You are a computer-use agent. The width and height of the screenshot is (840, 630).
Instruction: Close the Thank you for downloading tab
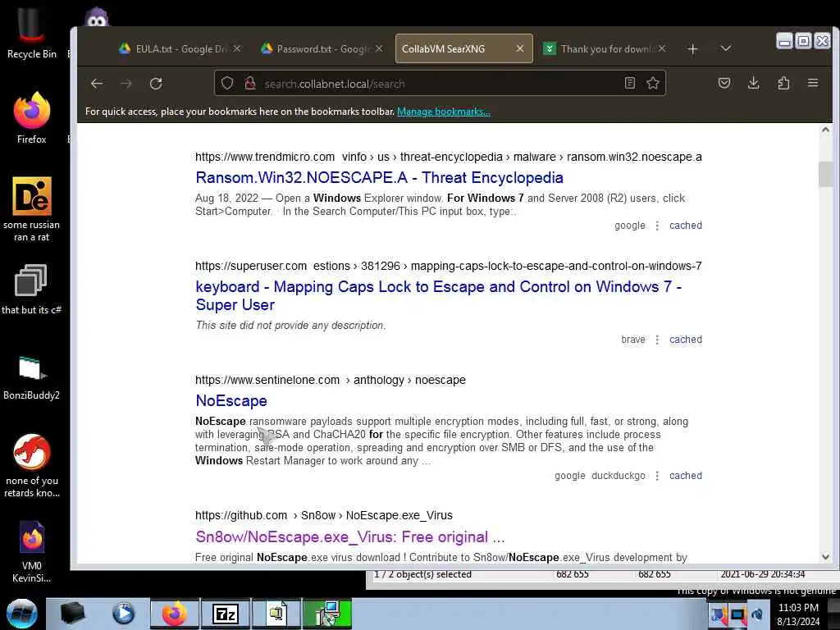click(662, 48)
